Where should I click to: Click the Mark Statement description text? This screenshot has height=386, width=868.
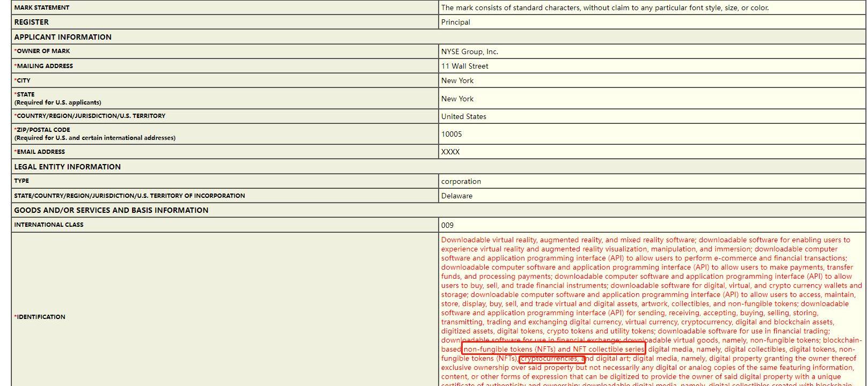coord(604,8)
